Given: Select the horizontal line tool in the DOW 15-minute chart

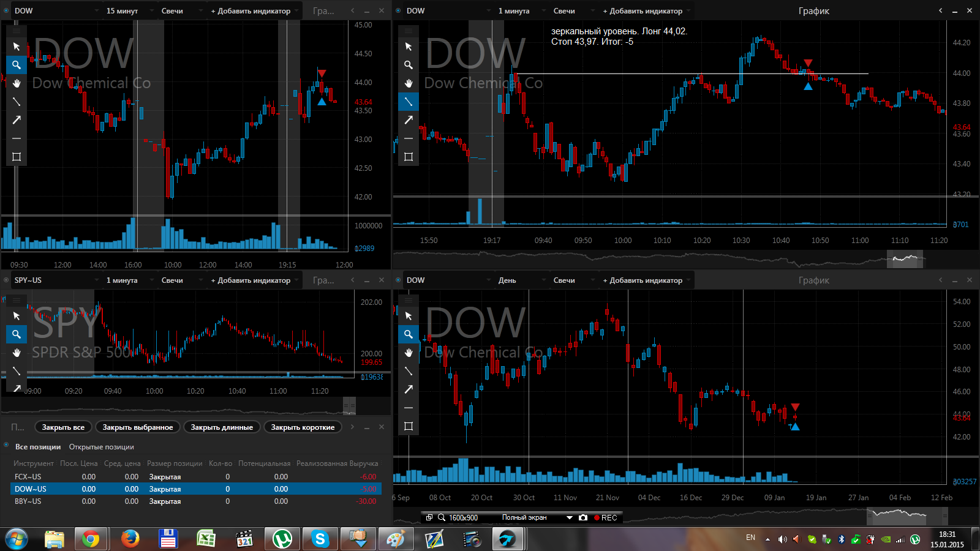Looking at the screenshot, I should coord(17,138).
